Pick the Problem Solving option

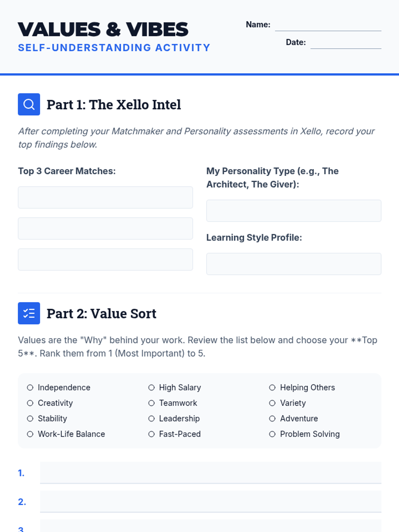272,434
